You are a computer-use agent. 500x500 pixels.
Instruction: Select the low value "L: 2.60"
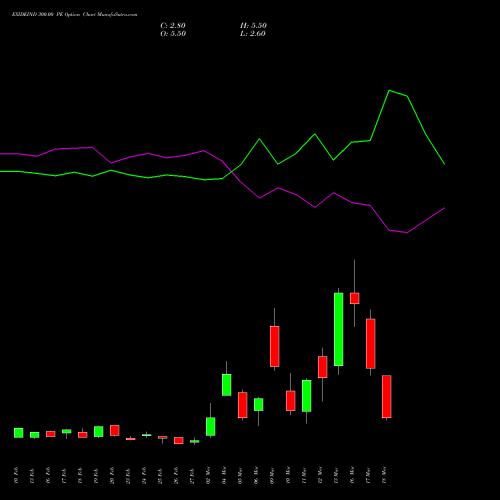click(x=253, y=34)
